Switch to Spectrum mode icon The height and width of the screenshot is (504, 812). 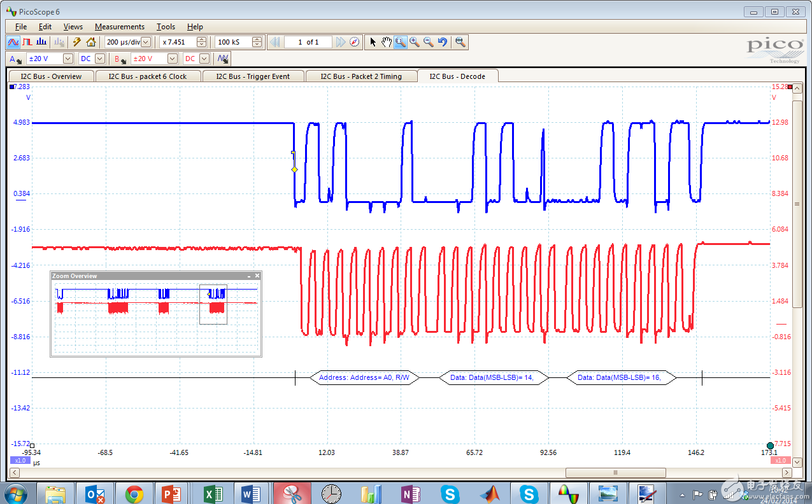[x=42, y=42]
